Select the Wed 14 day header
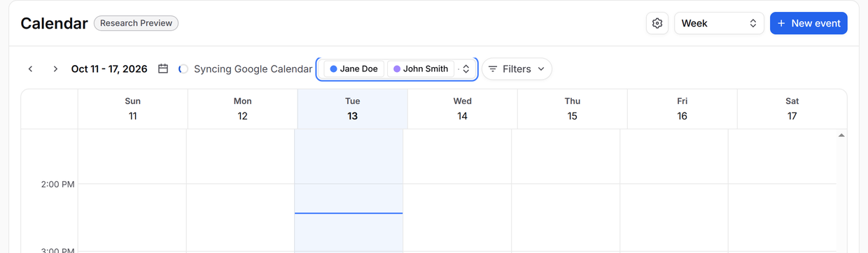The height and width of the screenshot is (253, 868). (x=462, y=108)
